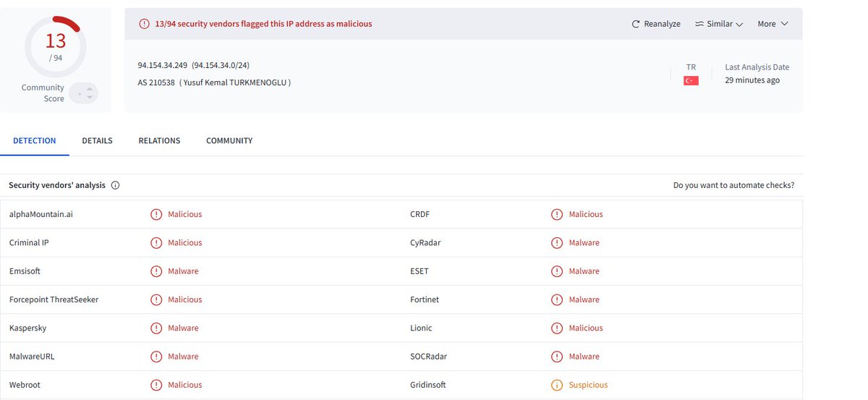Click the Reanalyze refresh icon
The image size is (868, 400).
[636, 24]
